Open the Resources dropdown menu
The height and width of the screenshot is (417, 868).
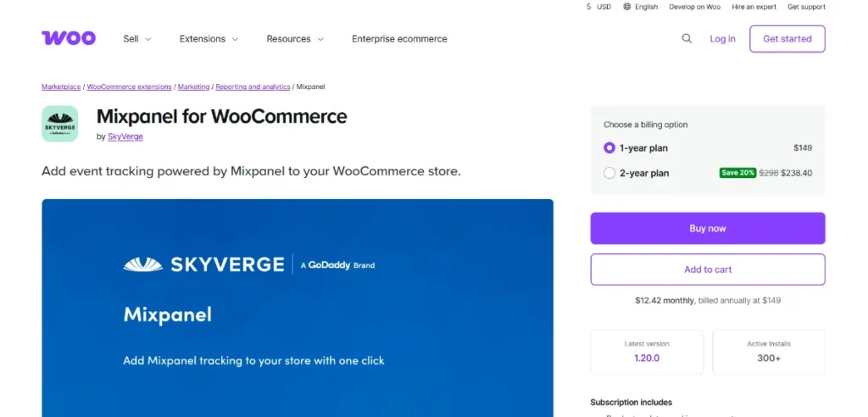pos(295,39)
